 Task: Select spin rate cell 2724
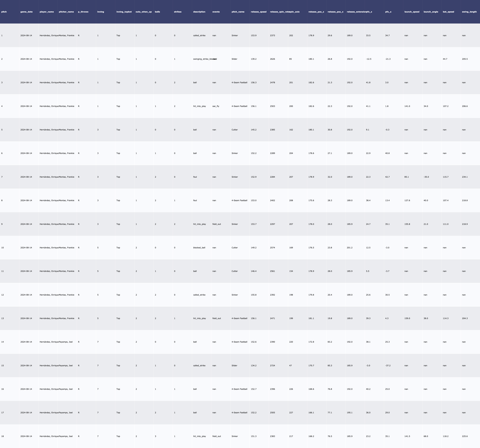[x=272, y=366]
